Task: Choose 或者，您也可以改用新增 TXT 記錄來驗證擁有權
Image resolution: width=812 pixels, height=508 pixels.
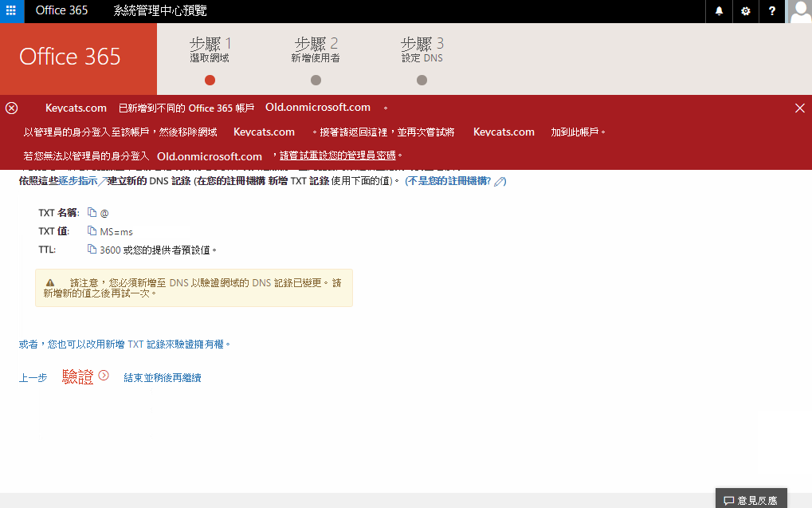Action: tap(124, 345)
